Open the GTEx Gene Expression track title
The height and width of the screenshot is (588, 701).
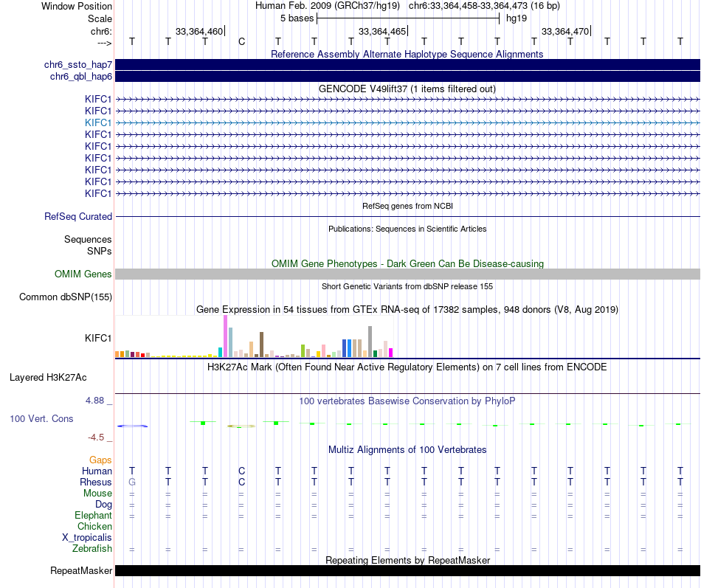point(407,309)
